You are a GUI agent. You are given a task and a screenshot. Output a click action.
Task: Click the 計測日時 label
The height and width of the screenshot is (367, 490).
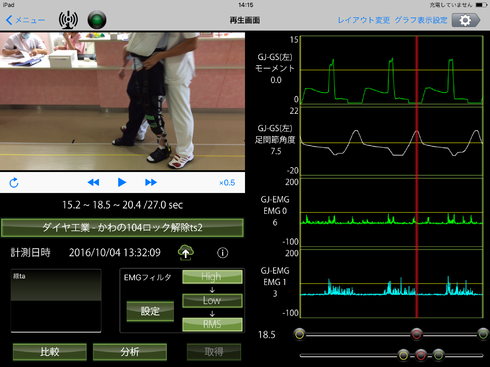coord(30,252)
